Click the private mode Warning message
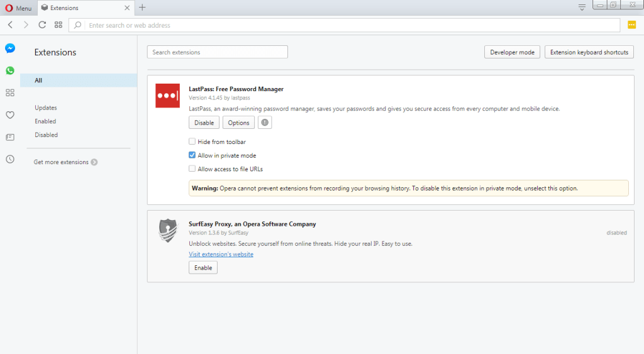This screenshot has width=644, height=354. 409,188
